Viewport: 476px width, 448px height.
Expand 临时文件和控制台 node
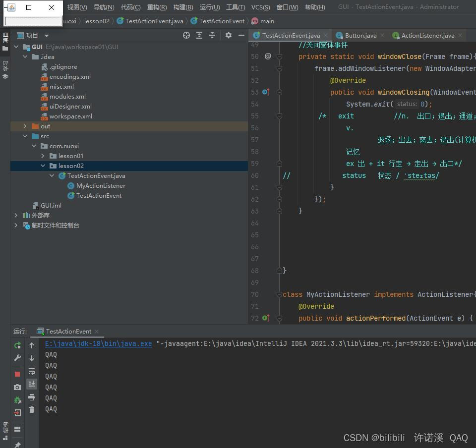click(16, 225)
